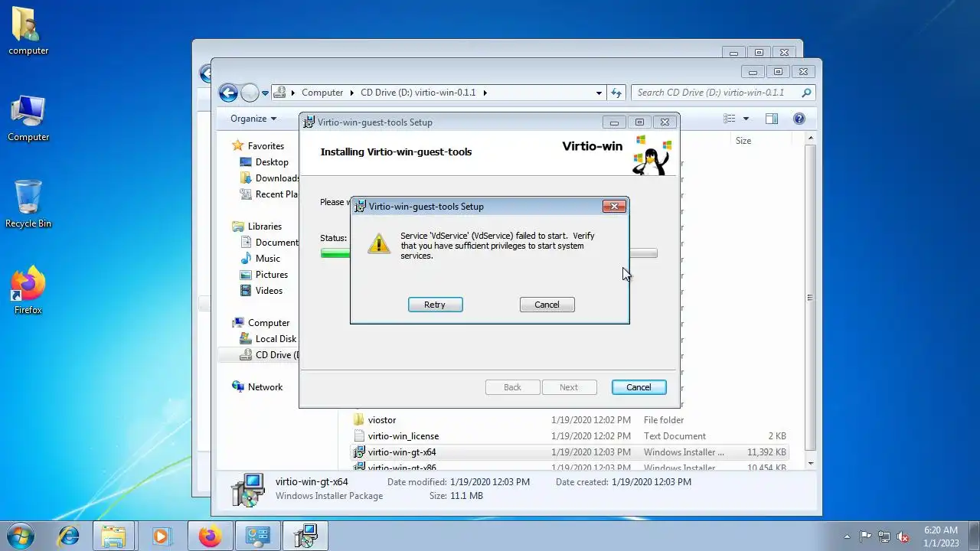The image size is (980, 551).
Task: Show hidden system tray icons
Action: pyautogui.click(x=847, y=536)
